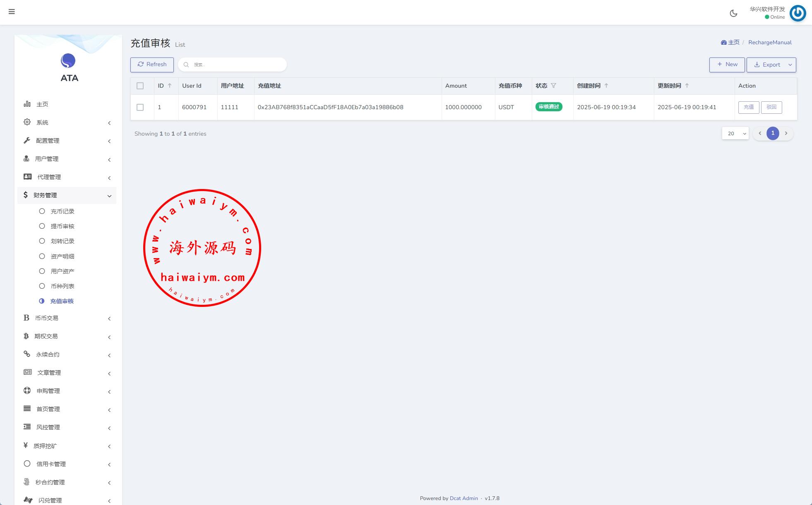Open the user avatar power icon
This screenshot has width=812, height=505.
[798, 13]
